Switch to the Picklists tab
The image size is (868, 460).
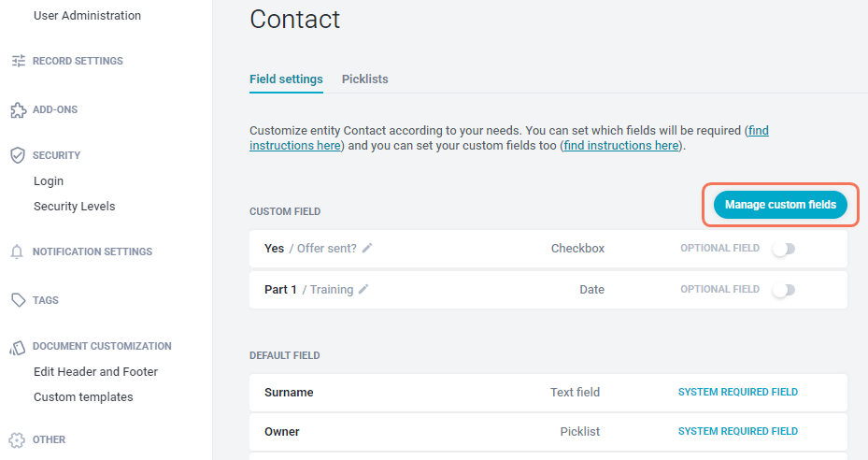point(364,79)
